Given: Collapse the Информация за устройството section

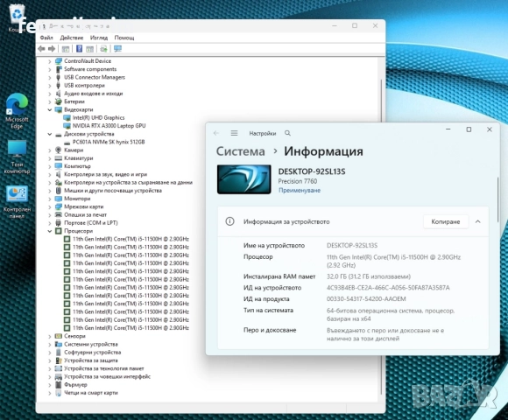Looking at the screenshot, I should 478,221.
